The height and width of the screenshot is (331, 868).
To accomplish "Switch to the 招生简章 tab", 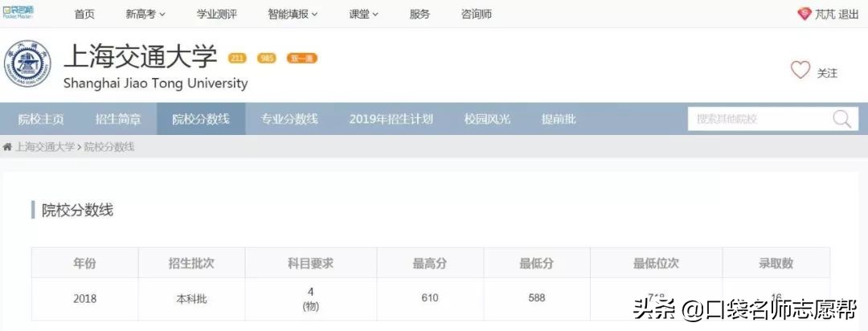I will click(x=118, y=119).
